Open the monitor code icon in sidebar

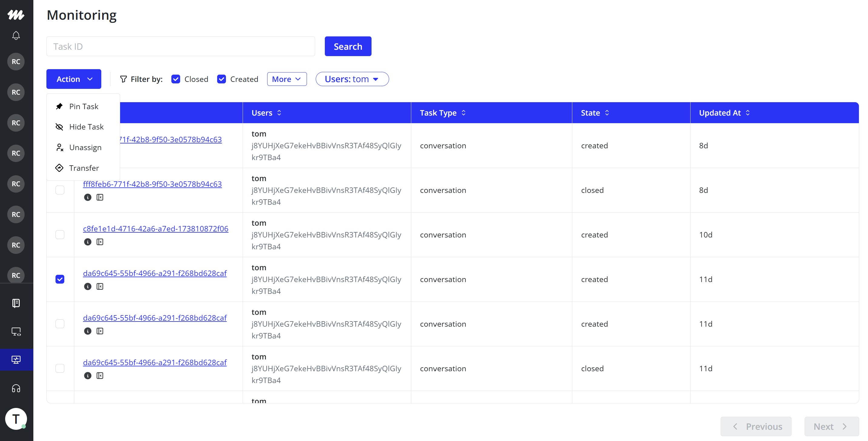click(16, 332)
